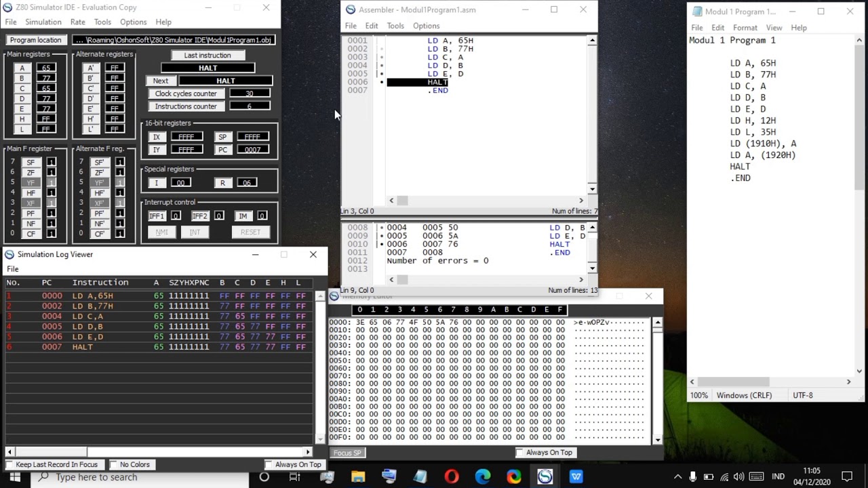
Task: Click the PC 16-bit register button
Action: (222, 150)
